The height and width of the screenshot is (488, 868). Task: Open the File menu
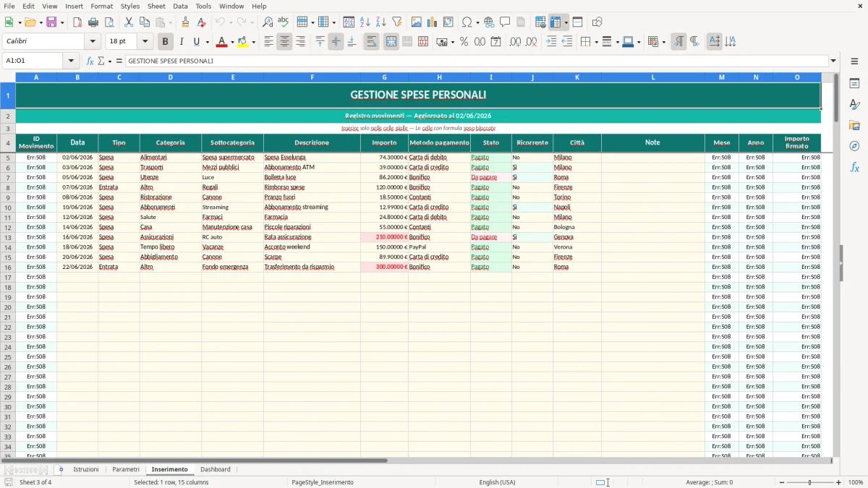pyautogui.click(x=9, y=6)
